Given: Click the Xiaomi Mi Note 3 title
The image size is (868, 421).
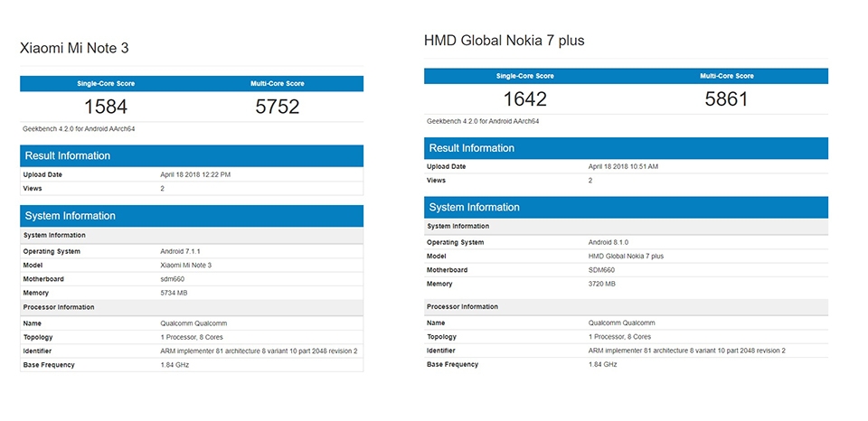Looking at the screenshot, I should 74,48.
